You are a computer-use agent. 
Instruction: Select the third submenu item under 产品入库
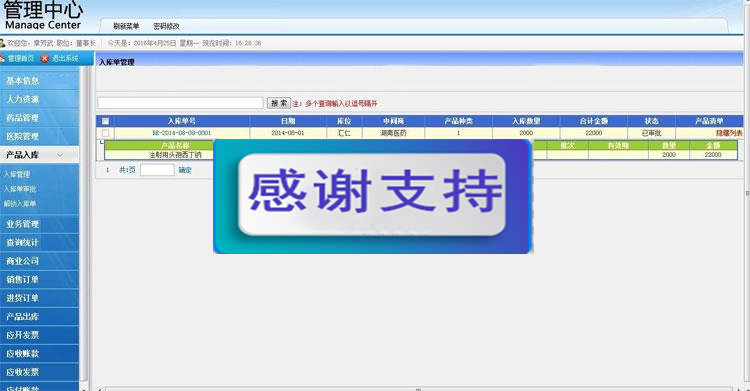coord(20,204)
